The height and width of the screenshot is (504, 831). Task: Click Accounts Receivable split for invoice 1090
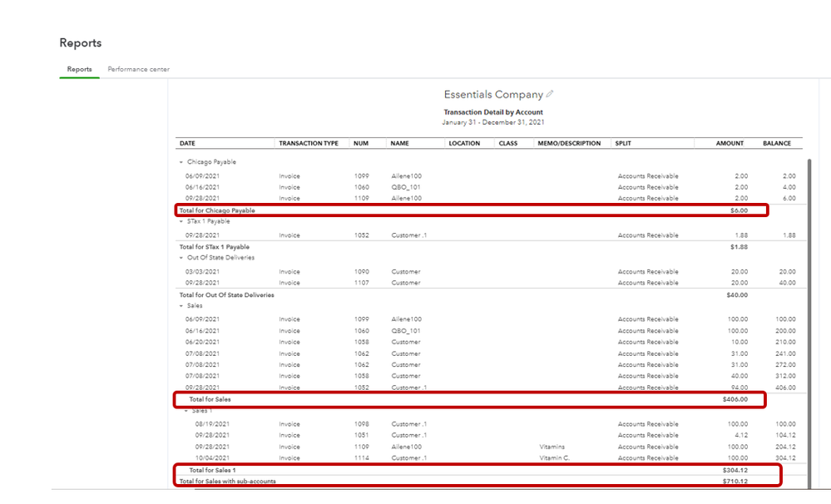[648, 271]
